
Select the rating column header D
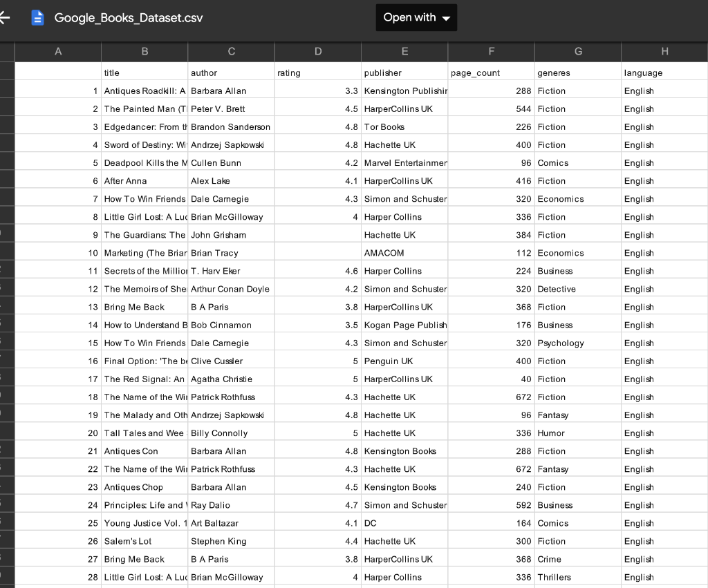click(x=318, y=51)
